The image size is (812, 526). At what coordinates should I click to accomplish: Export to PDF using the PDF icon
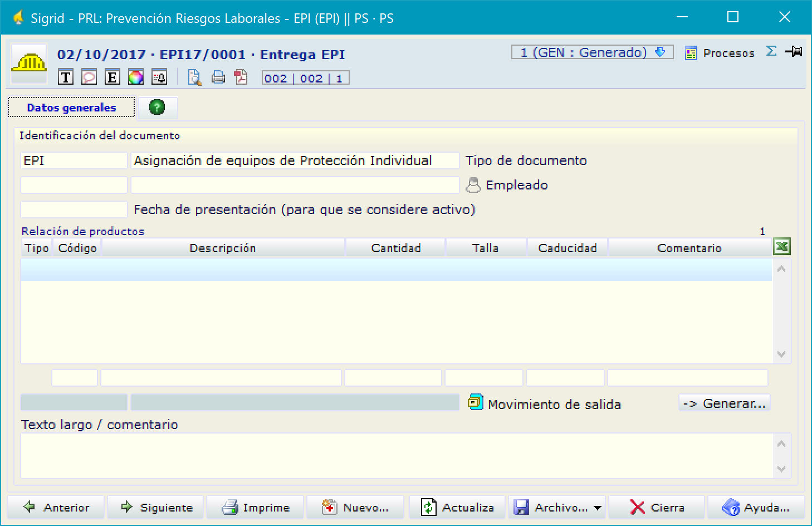pyautogui.click(x=241, y=77)
